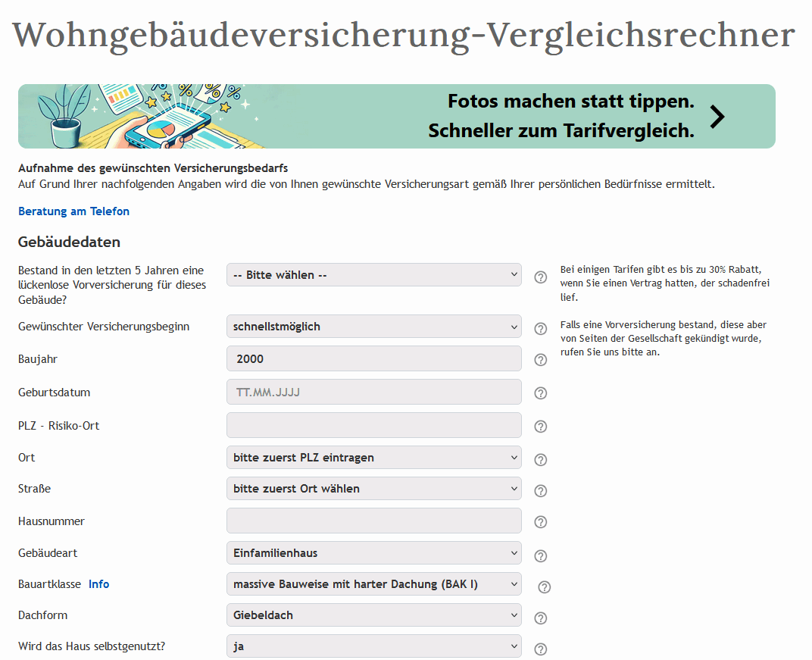812x660 pixels.
Task: Click the arrow chevron on the photo banner
Action: pyautogui.click(x=717, y=117)
